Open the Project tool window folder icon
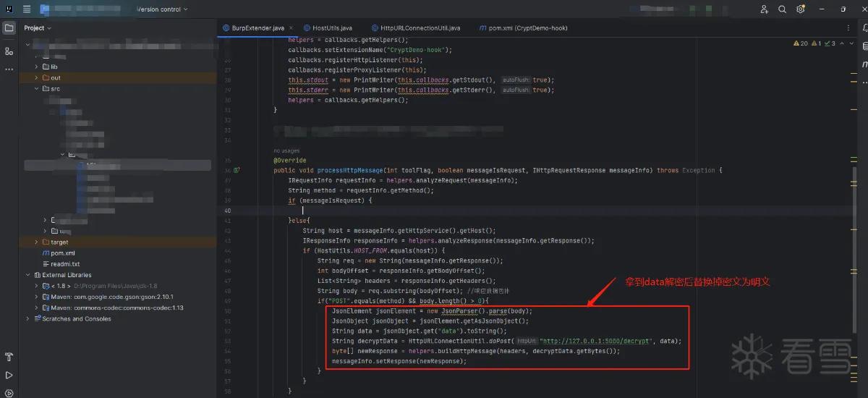Viewport: 868px width, 398px height. click(x=9, y=28)
